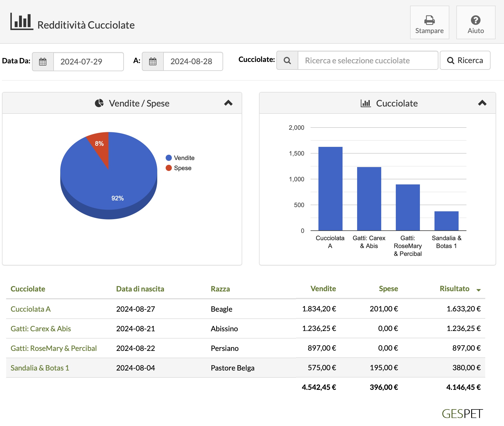The height and width of the screenshot is (426, 504).
Task: Click the Stampare print button
Action: 429,22
